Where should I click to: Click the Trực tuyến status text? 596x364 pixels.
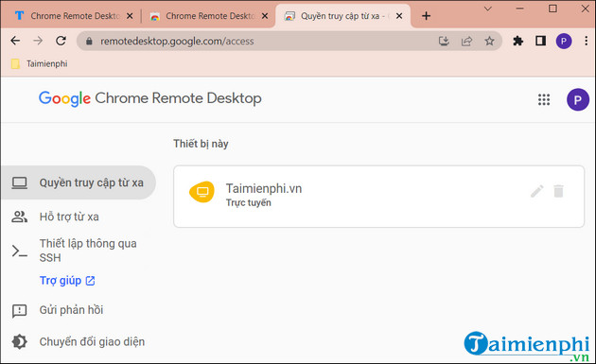click(249, 202)
